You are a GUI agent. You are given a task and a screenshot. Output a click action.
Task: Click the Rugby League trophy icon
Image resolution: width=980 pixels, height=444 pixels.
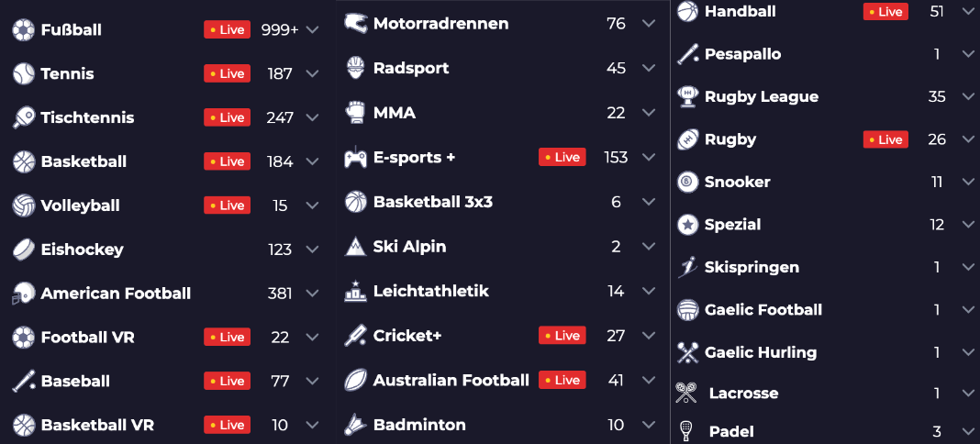pos(687,96)
